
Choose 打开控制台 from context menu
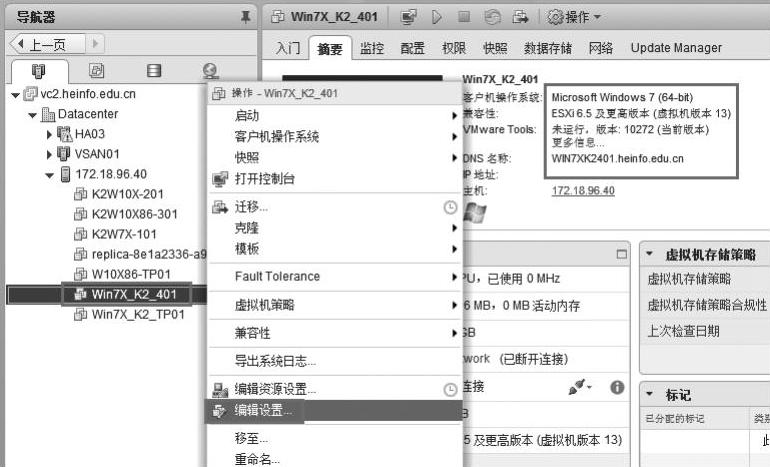334,179
